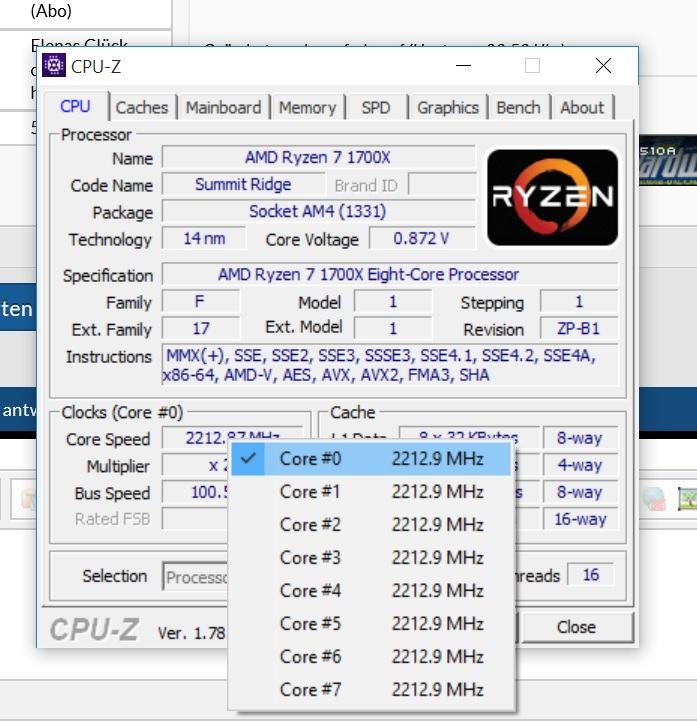Open the Bench tab
The image size is (697, 723).
coord(519,107)
